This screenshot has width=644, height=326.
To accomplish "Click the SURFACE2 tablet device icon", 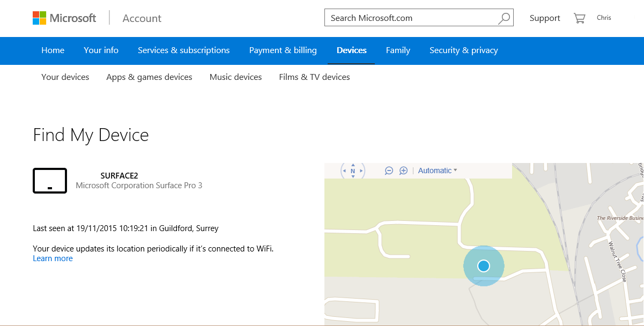I will 50,181.
